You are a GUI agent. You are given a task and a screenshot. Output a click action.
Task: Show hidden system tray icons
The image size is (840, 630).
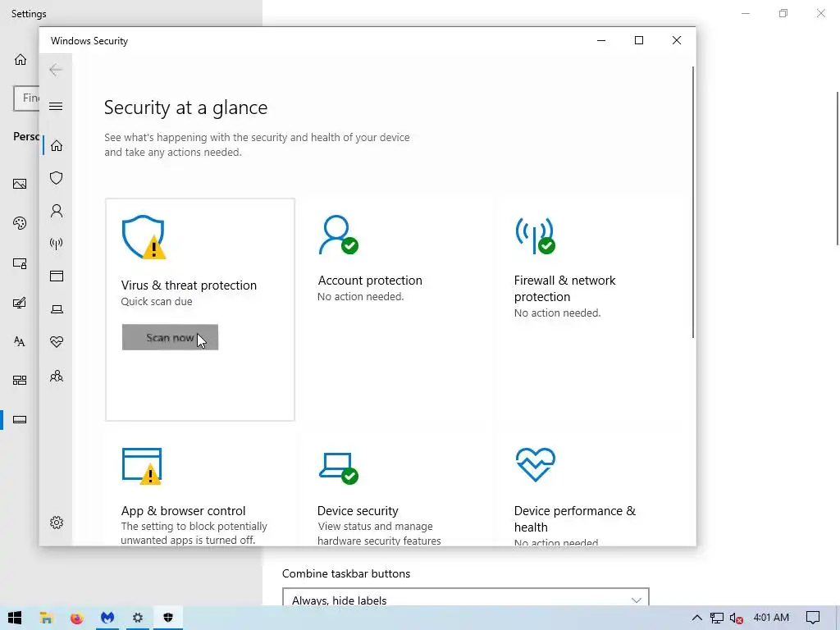(x=696, y=618)
